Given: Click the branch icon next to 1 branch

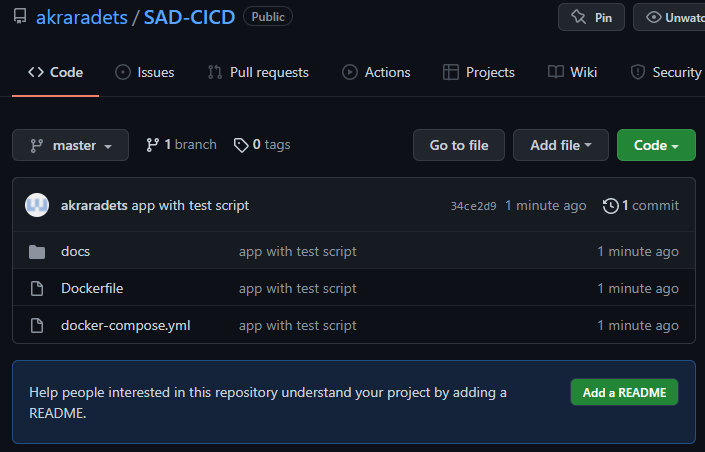Looking at the screenshot, I should coord(153,145).
